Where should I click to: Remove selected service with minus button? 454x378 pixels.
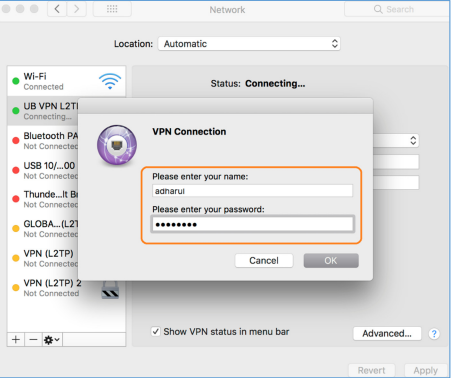coord(33,340)
